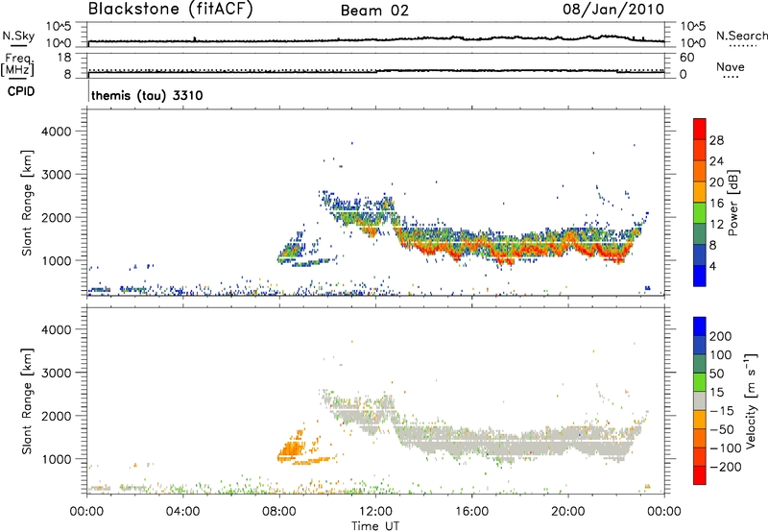Pick the grey velocity colorbar segment

pos(700,400)
